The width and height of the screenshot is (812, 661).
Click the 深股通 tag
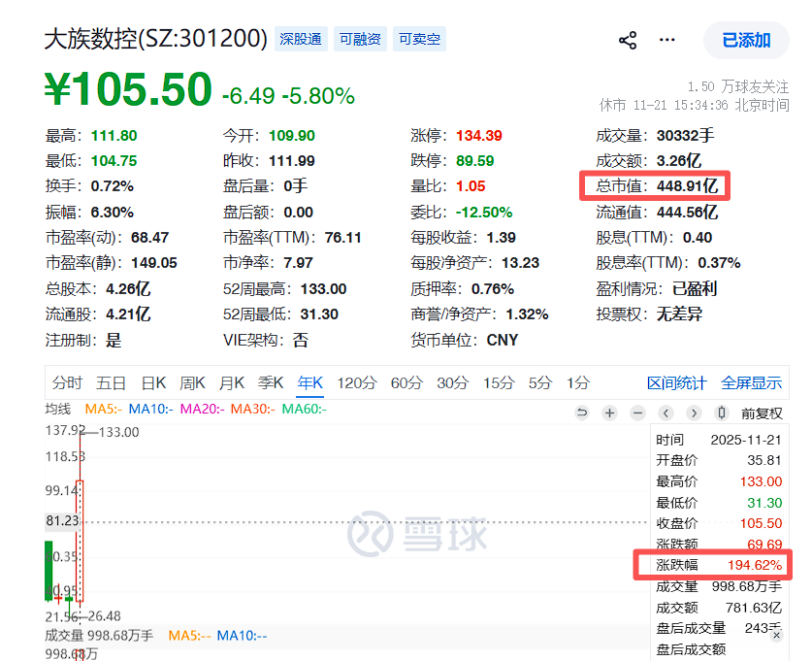[x=301, y=39]
